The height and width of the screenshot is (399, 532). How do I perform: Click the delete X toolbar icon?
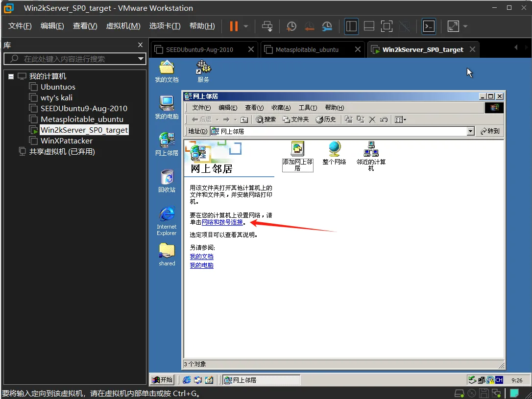point(372,119)
